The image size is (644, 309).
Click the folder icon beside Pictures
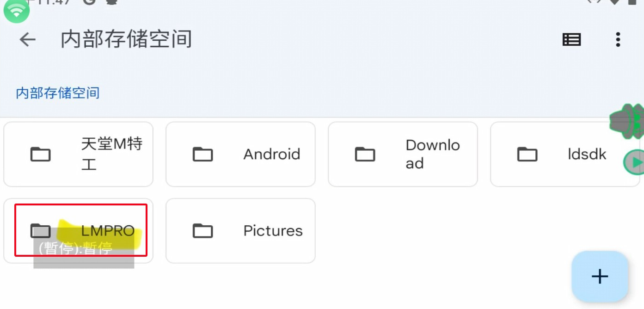[202, 230]
